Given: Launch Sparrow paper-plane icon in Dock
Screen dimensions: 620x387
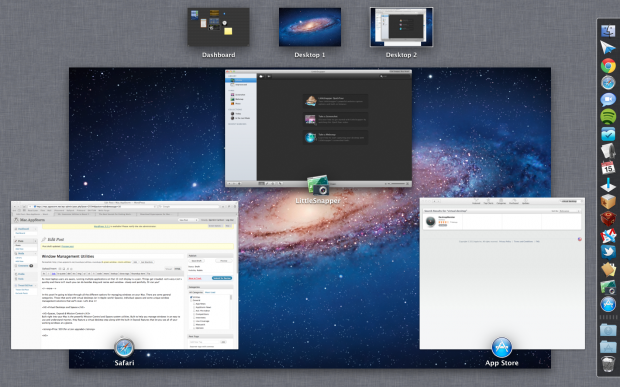Looking at the screenshot, I should [608, 47].
